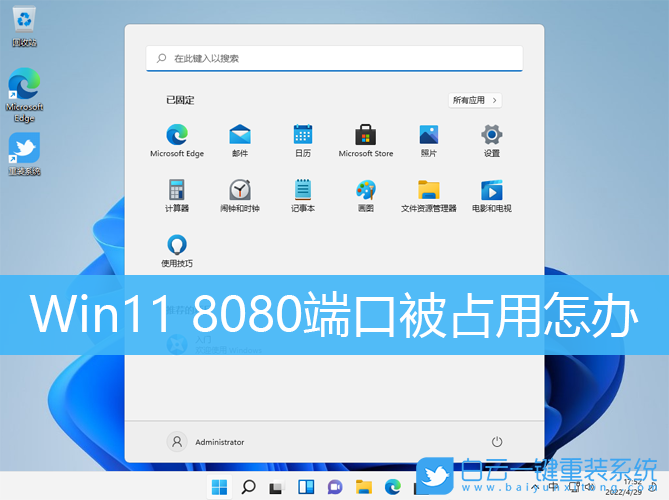Open the Tips (使用技巧) app

coord(177,251)
